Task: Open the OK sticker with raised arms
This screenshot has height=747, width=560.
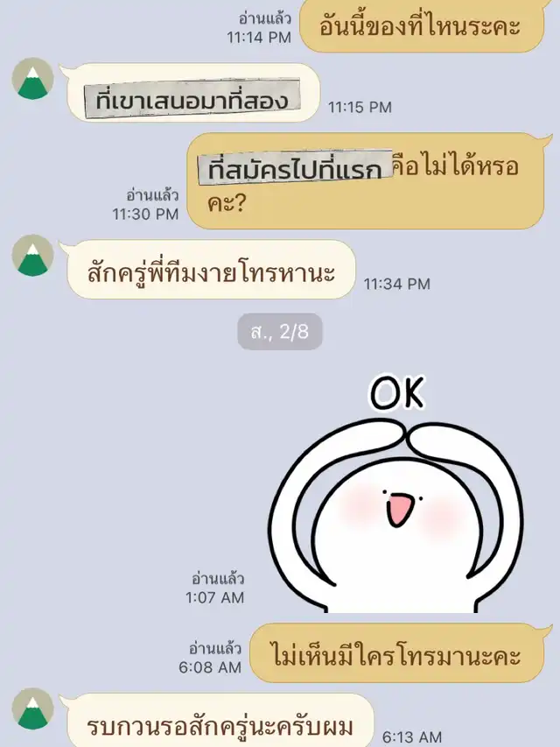Action: pyautogui.click(x=395, y=493)
